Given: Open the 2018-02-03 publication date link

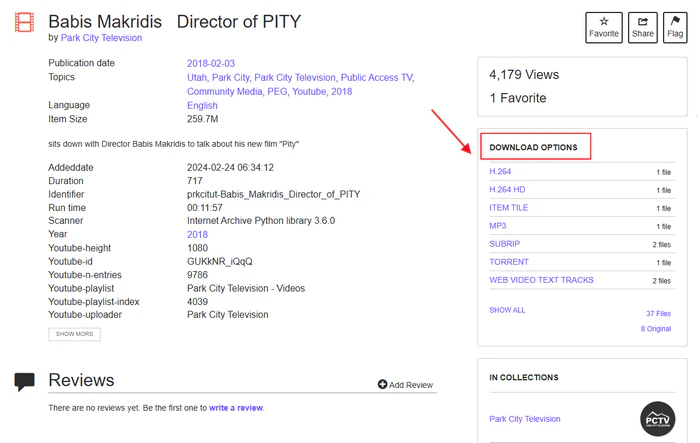Looking at the screenshot, I should pyautogui.click(x=212, y=63).
